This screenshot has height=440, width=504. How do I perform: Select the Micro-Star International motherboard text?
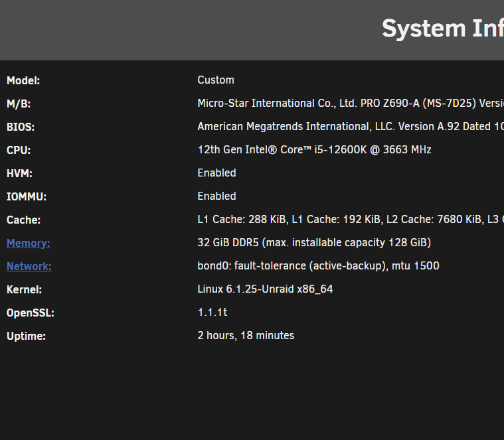pyautogui.click(x=351, y=103)
